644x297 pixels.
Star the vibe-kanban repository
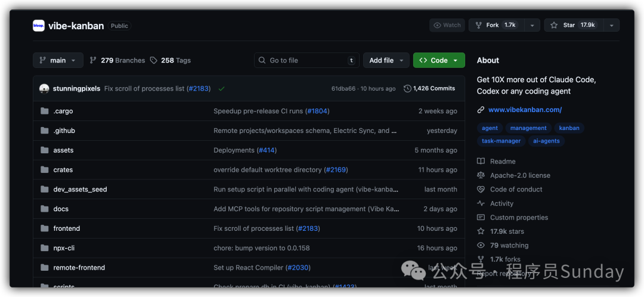572,25
